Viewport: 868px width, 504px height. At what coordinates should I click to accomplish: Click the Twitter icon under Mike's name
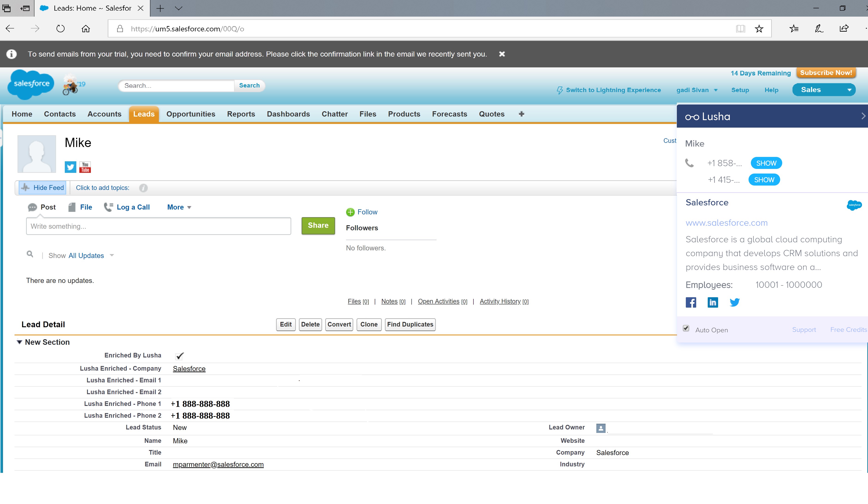coord(70,167)
